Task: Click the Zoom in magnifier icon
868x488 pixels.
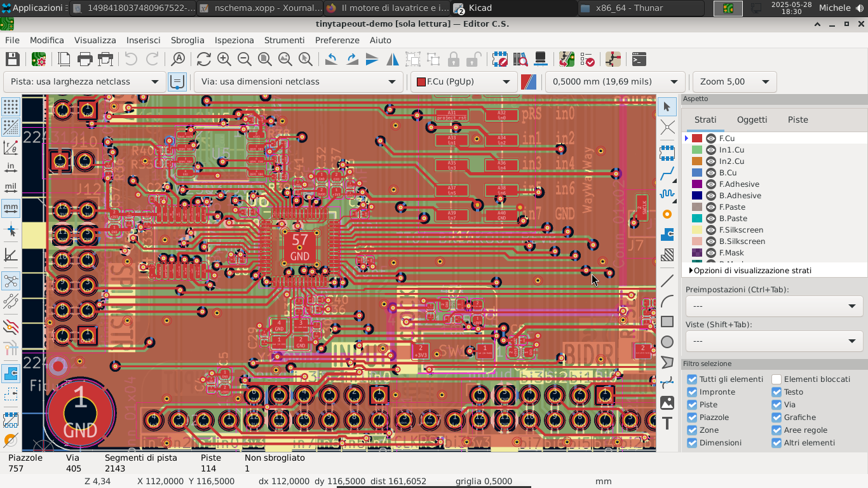Action: tap(224, 59)
